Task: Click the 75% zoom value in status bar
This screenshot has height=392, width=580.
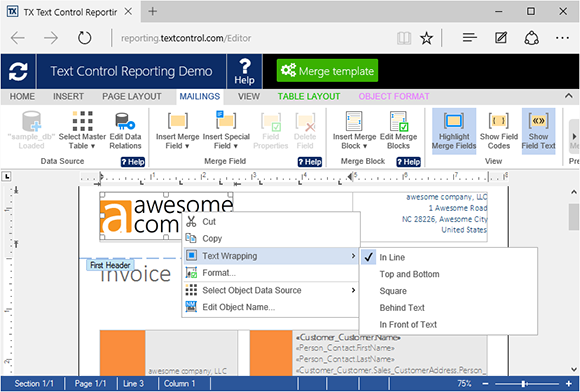Action: pyautogui.click(x=464, y=384)
